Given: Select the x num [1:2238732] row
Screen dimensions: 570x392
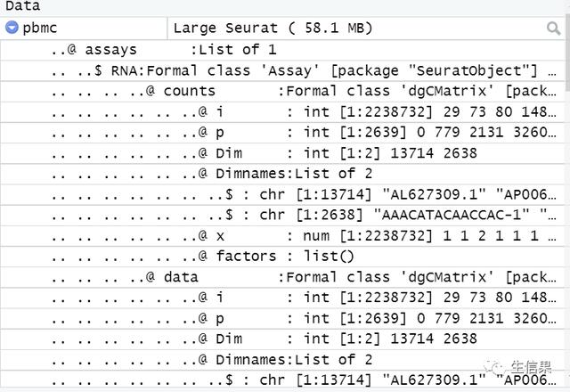Looking at the screenshot, I should (283, 236).
